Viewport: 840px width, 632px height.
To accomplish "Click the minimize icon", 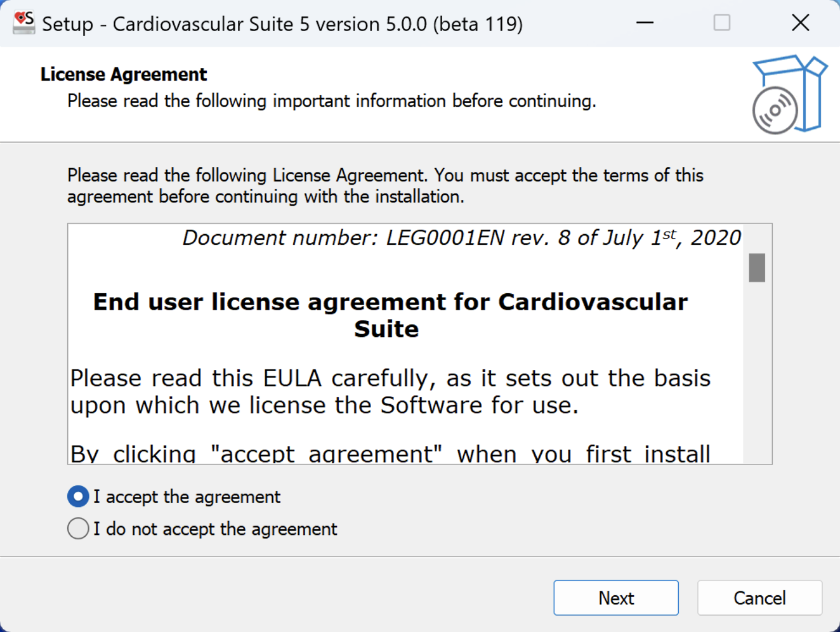I will (645, 22).
